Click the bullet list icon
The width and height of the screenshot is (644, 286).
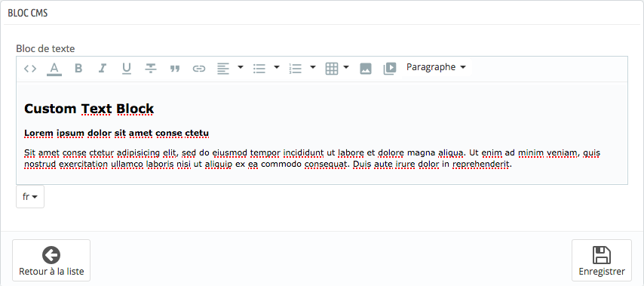(259, 69)
